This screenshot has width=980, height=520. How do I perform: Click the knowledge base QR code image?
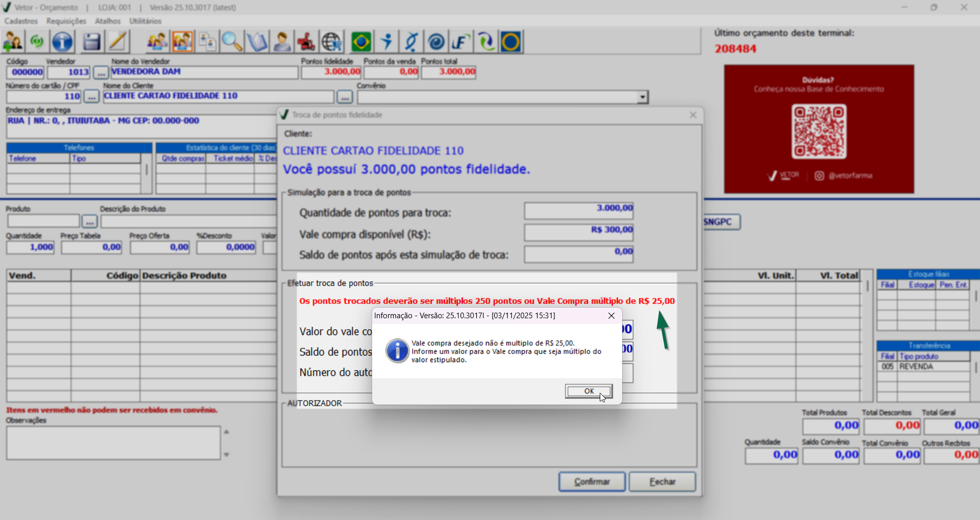pos(819,131)
